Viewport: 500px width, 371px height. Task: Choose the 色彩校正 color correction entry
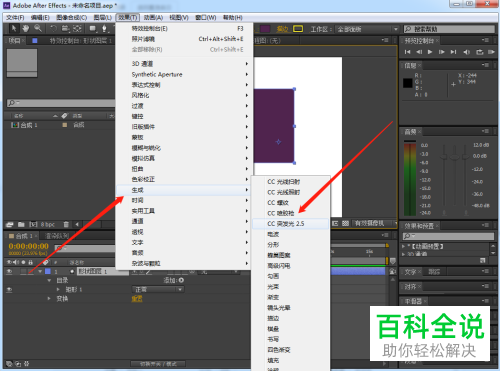(183, 179)
